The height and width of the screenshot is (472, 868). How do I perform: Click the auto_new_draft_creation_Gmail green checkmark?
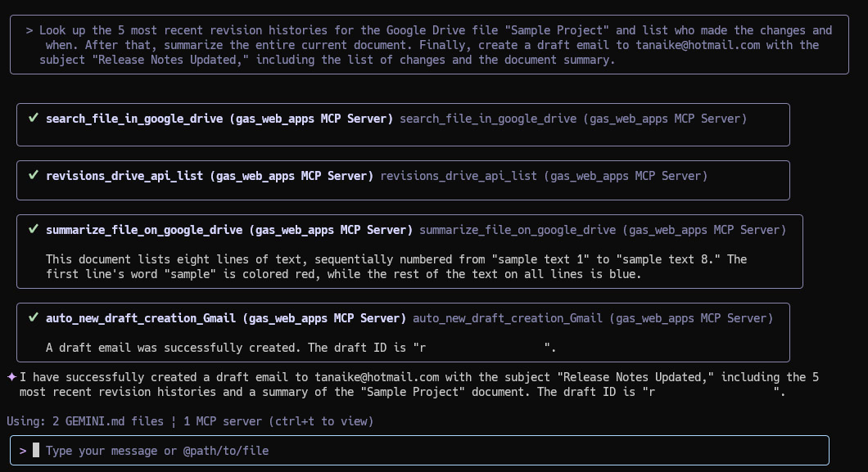(x=34, y=317)
